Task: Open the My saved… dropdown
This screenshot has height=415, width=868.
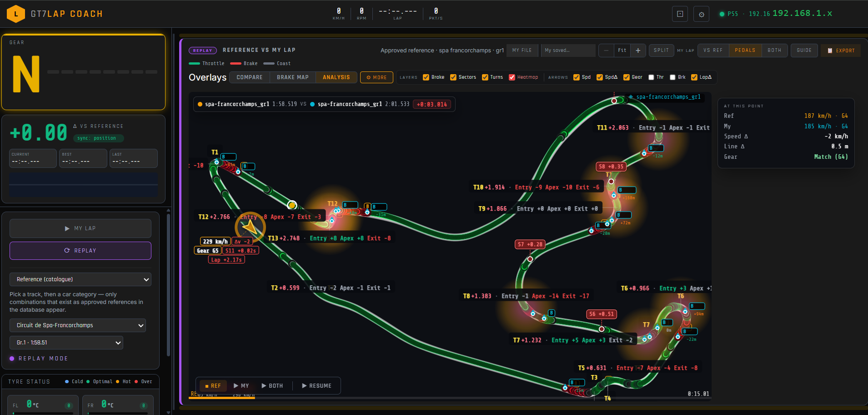Action: [x=568, y=51]
